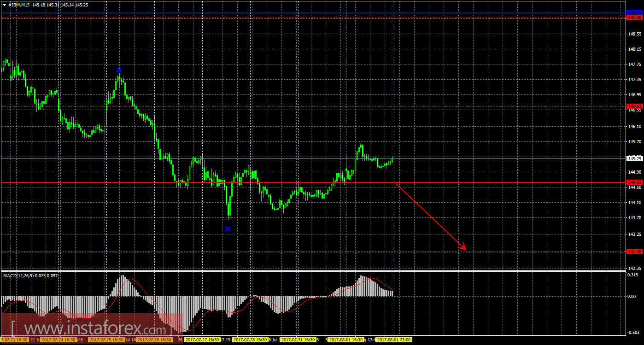Select the 2017.07.31 16:30 date label

pos(299,340)
